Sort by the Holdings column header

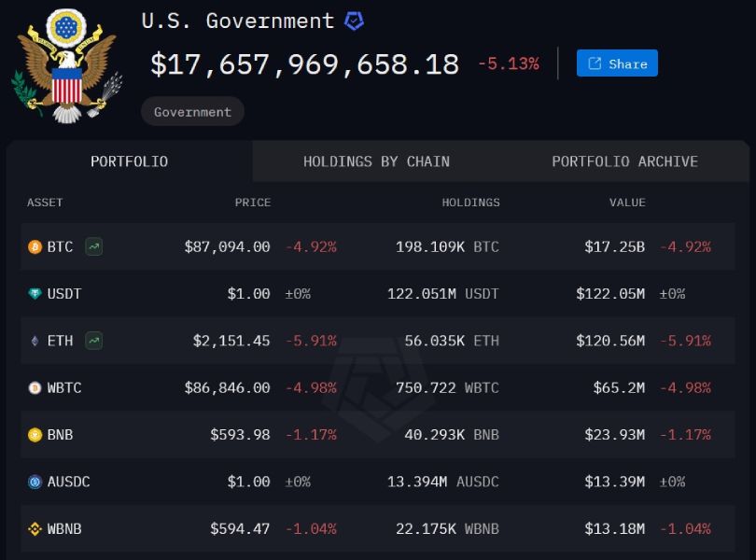click(x=470, y=203)
